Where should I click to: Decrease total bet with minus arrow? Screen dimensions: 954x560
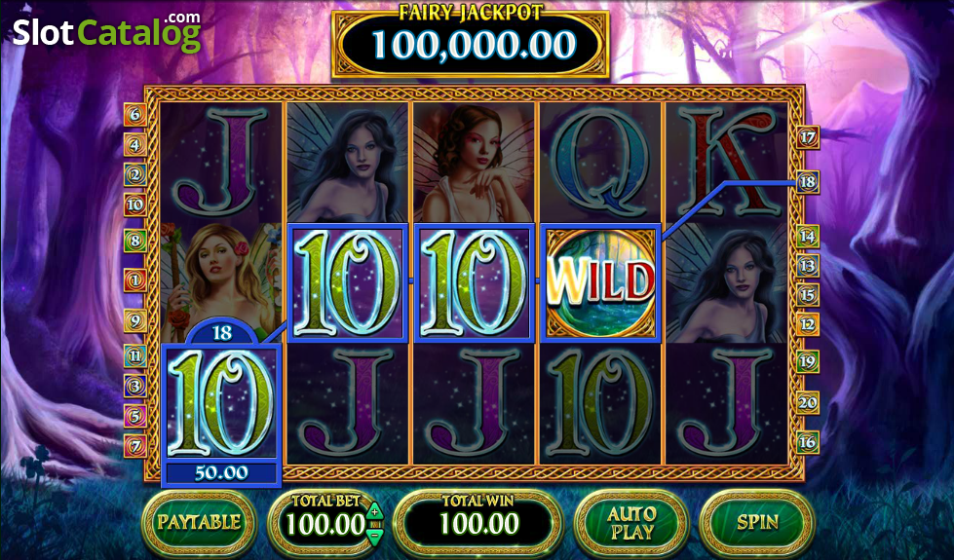(x=375, y=535)
